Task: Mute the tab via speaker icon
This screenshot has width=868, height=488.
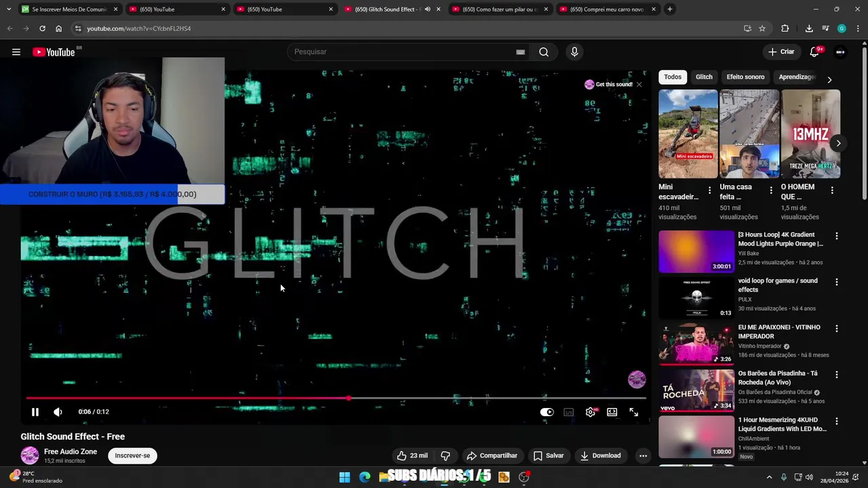Action: point(427,9)
